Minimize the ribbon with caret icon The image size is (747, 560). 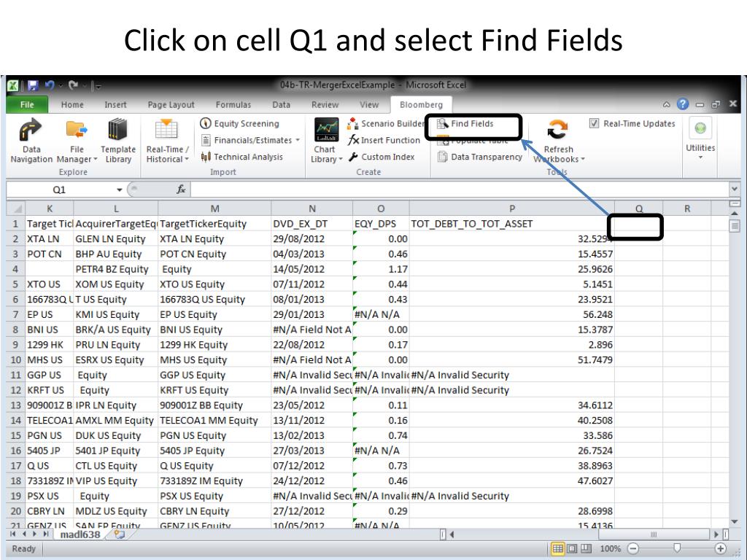point(667,104)
